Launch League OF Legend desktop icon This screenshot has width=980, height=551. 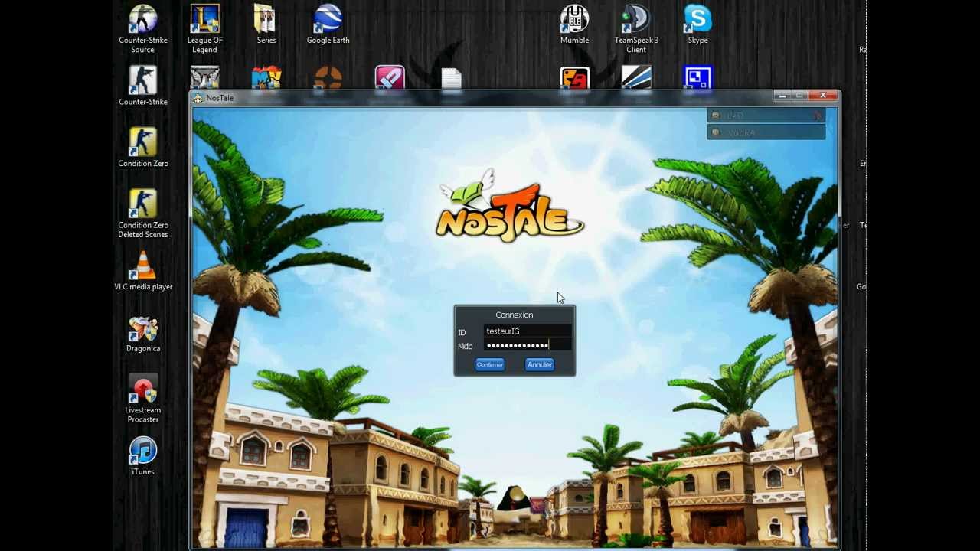(204, 28)
